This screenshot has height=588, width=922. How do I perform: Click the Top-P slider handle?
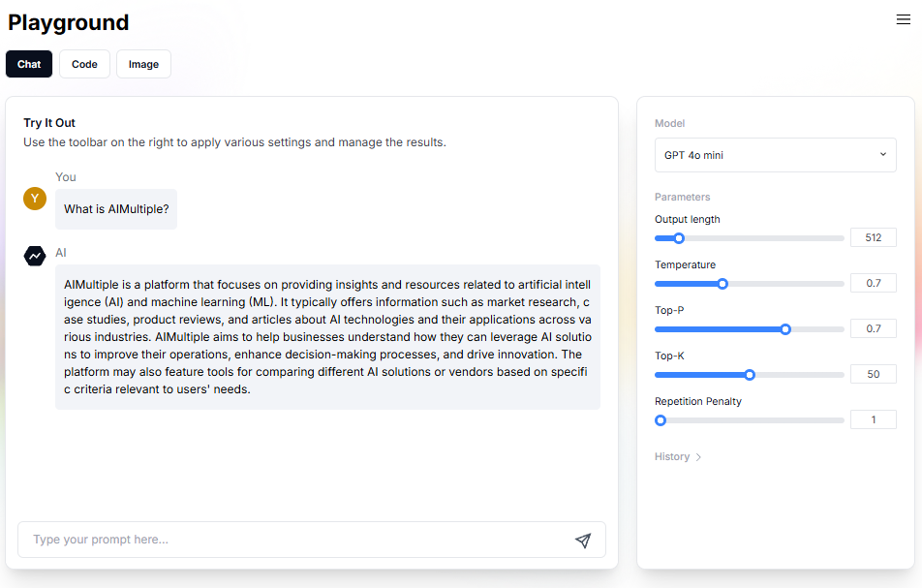click(785, 329)
